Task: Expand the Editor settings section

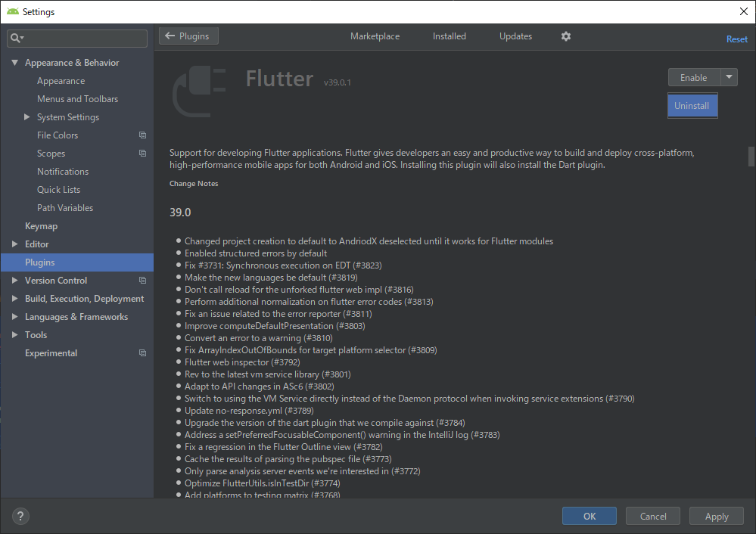Action: tap(15, 244)
